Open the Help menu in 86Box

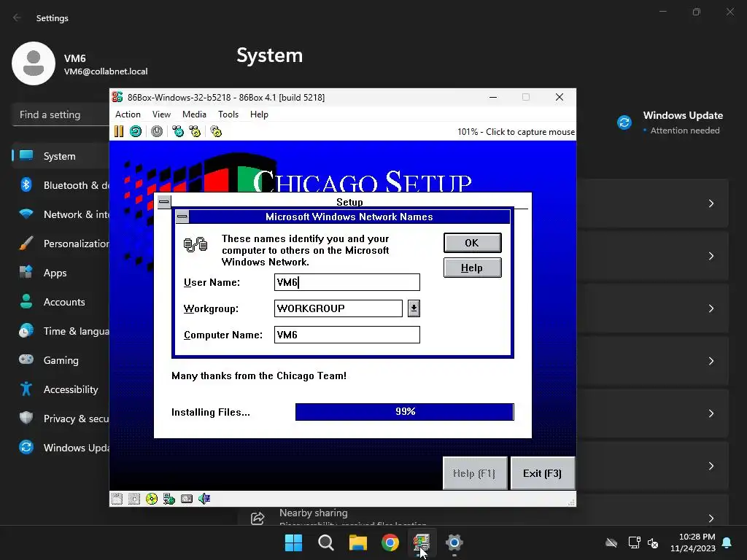click(x=259, y=114)
